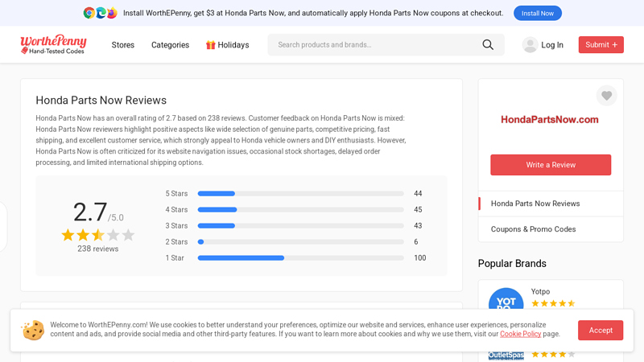Click the cookie icon in notice
644x362 pixels.
33,330
